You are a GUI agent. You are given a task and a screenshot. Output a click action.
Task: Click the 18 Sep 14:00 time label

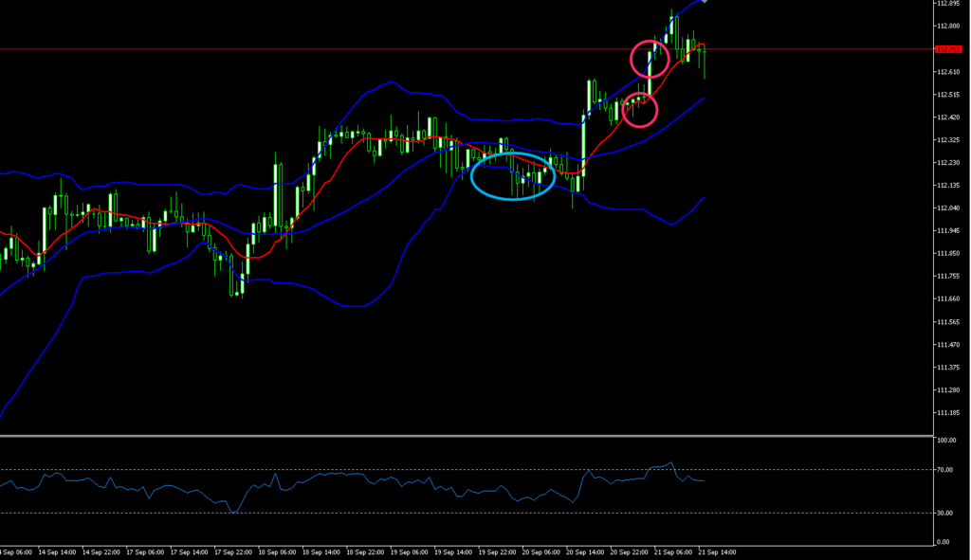pyautogui.click(x=321, y=552)
